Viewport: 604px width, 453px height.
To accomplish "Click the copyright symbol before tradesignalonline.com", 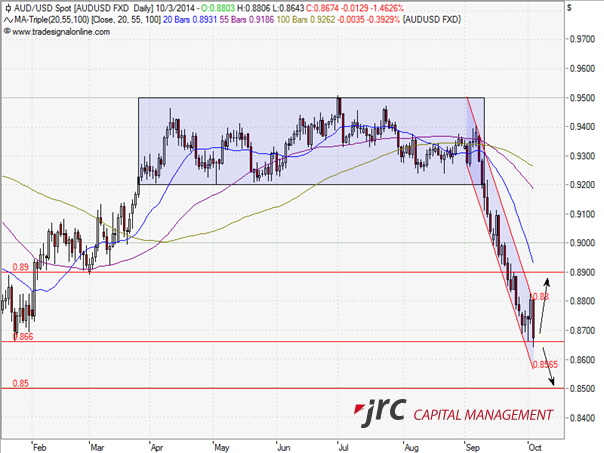I will coord(7,31).
